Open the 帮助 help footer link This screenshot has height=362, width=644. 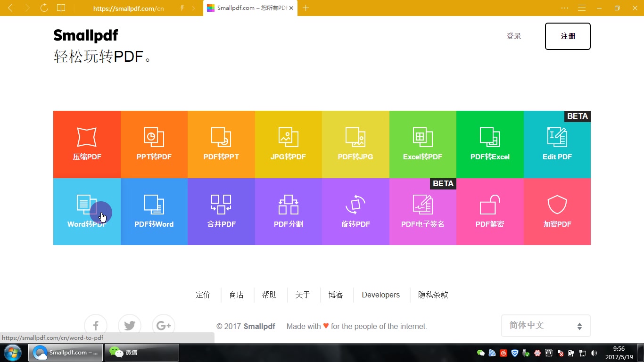coord(269,295)
